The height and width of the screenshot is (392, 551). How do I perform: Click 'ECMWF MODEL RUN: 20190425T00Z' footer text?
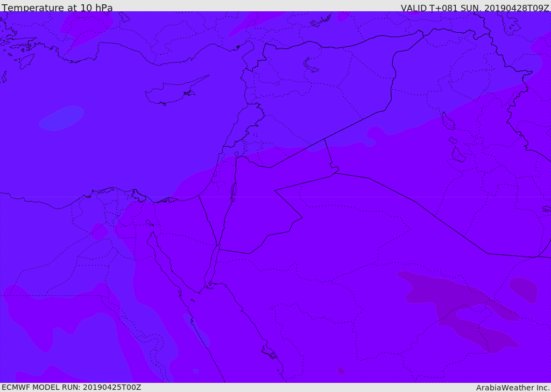coord(72,387)
